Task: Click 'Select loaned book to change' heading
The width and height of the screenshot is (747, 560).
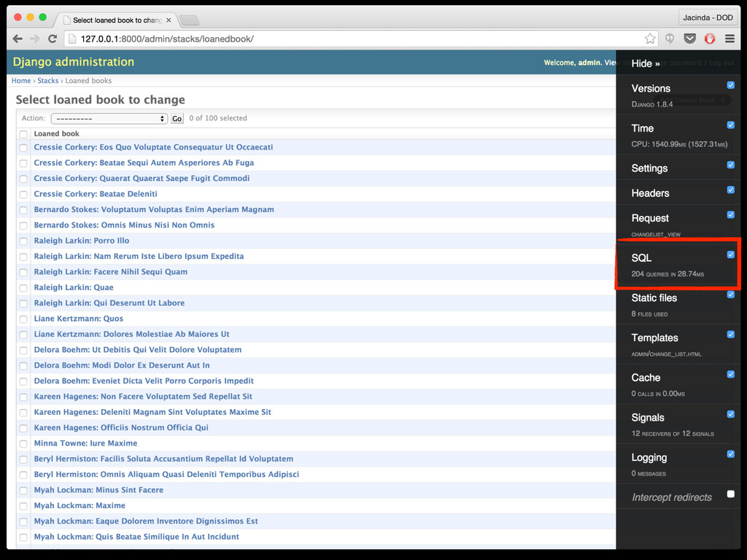Action: tap(100, 99)
